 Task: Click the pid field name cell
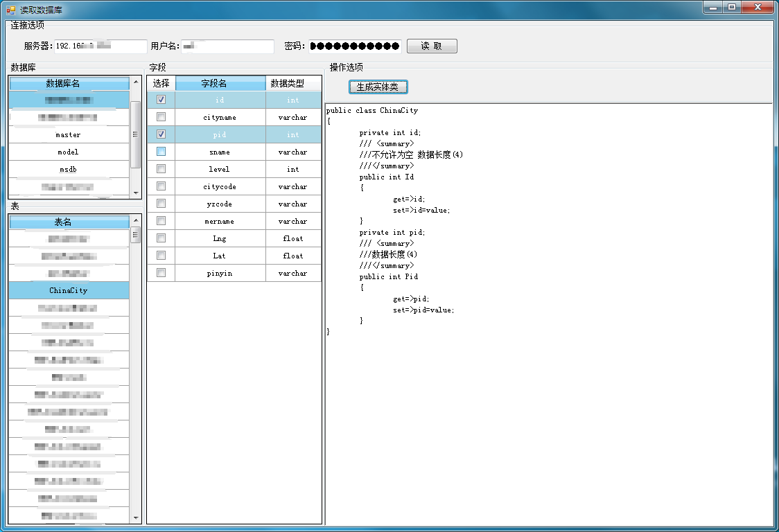click(220, 134)
